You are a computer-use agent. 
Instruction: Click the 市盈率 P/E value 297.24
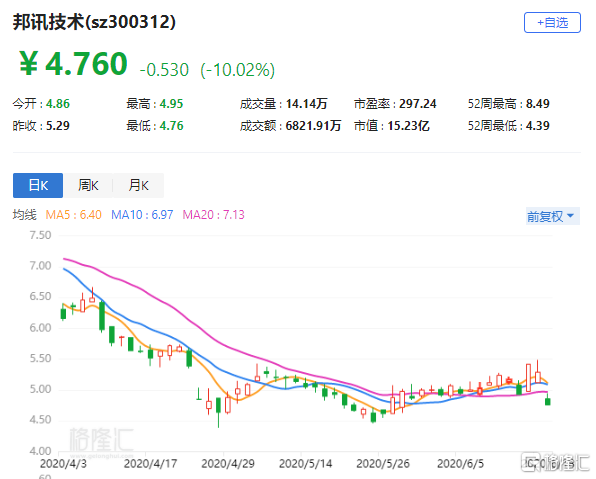(x=418, y=104)
